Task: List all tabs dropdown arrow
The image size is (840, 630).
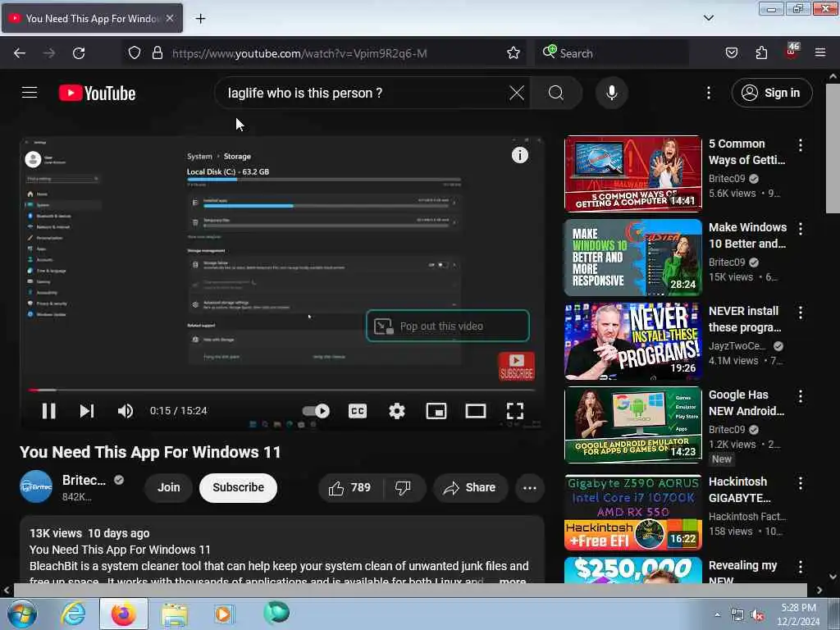Action: tap(708, 18)
